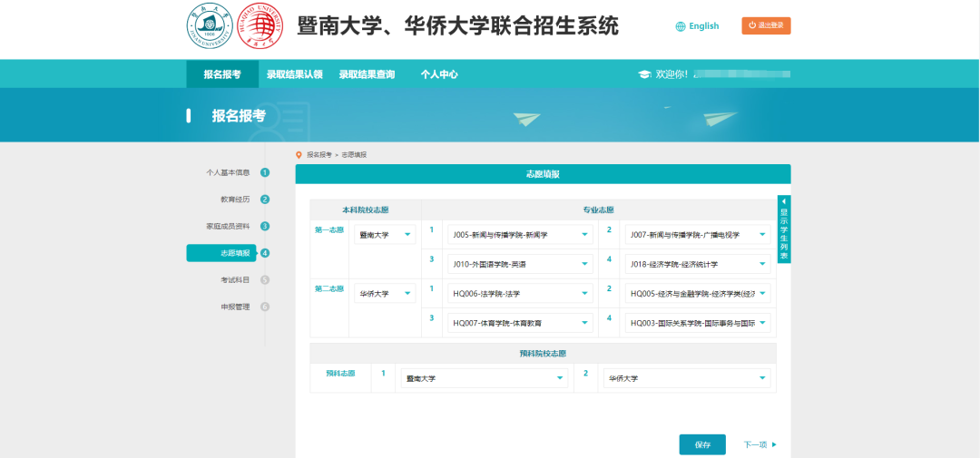
Task: Click the 第一志愿 row label
Action: (x=329, y=230)
